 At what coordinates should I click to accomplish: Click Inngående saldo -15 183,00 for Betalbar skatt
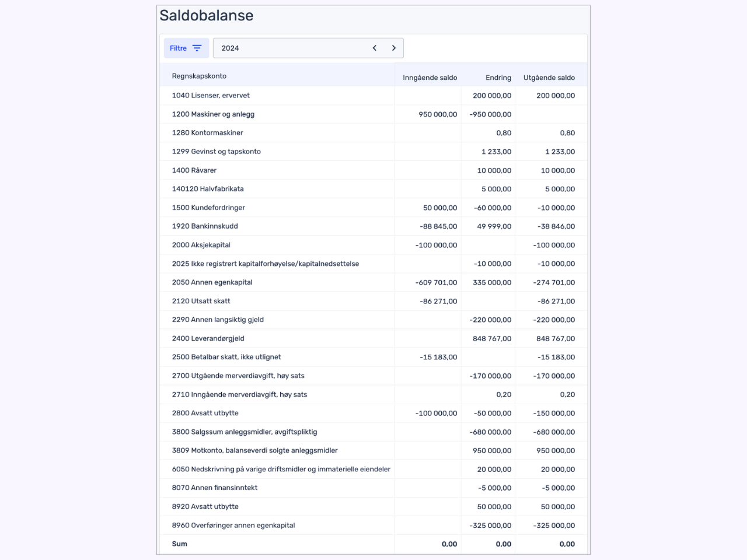(x=438, y=357)
